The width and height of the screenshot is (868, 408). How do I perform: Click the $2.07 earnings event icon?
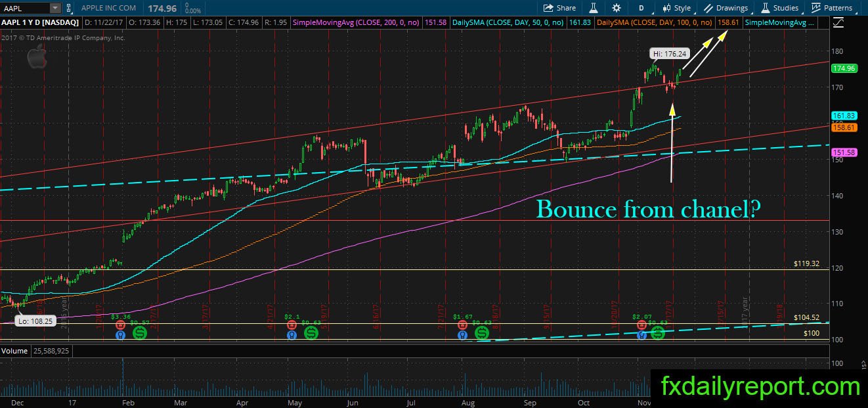pos(641,325)
